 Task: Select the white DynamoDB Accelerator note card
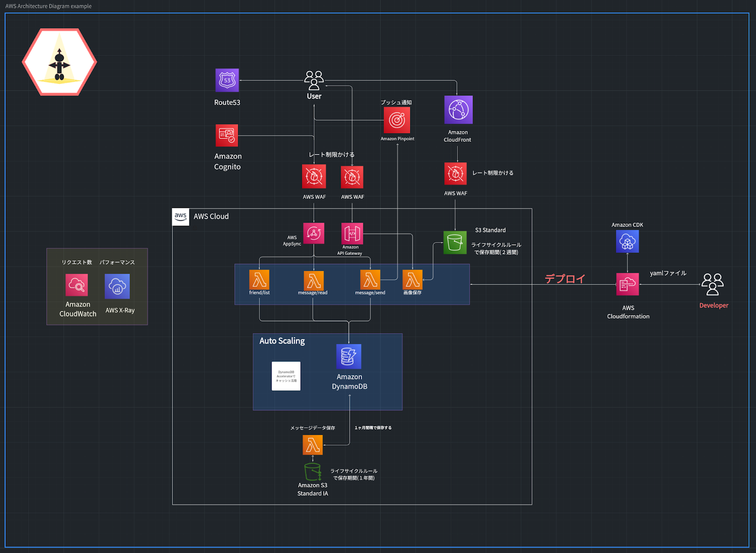click(x=286, y=376)
